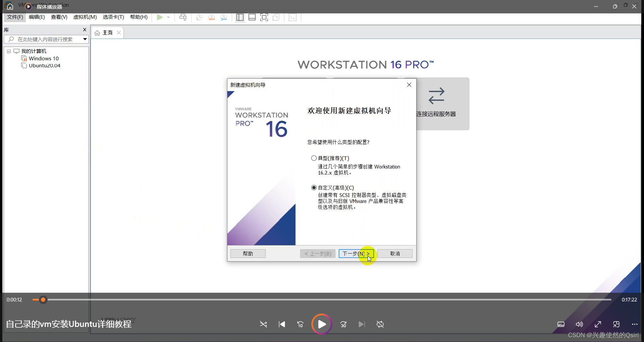Click the full screen expand icon
Screen dimensions: 644x342
pyautogui.click(x=598, y=324)
